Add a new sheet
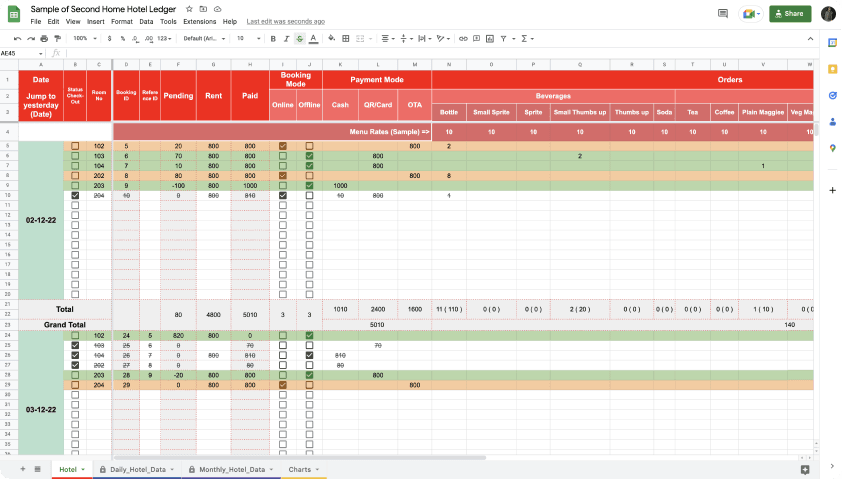 tap(23, 469)
